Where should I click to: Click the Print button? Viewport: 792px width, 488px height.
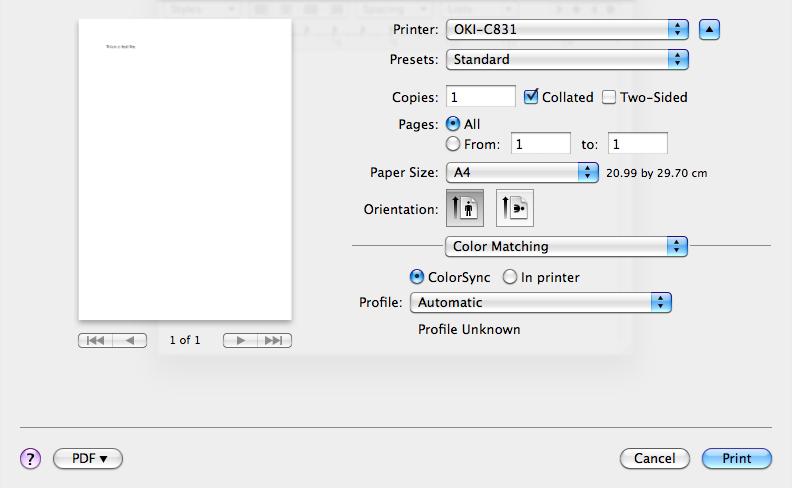click(x=737, y=459)
